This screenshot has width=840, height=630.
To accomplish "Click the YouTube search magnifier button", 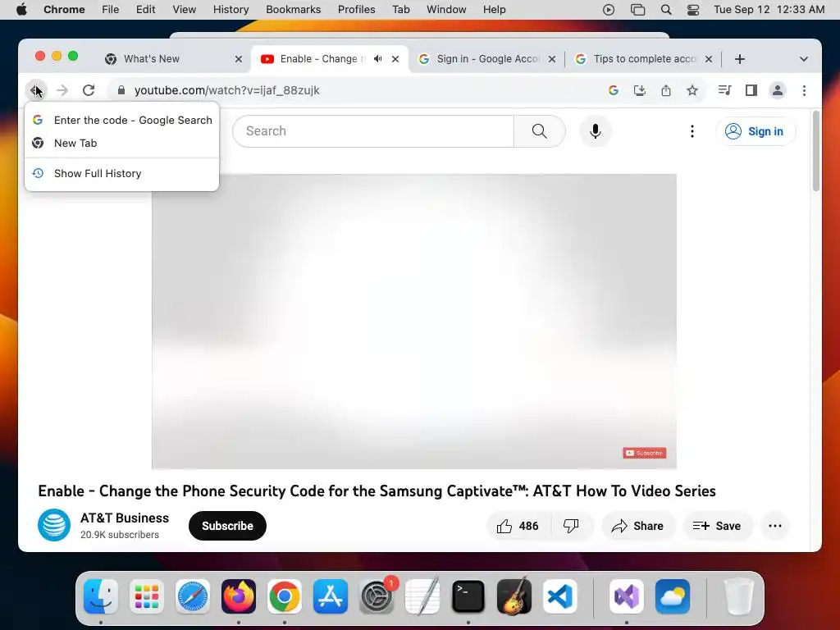I will (540, 131).
